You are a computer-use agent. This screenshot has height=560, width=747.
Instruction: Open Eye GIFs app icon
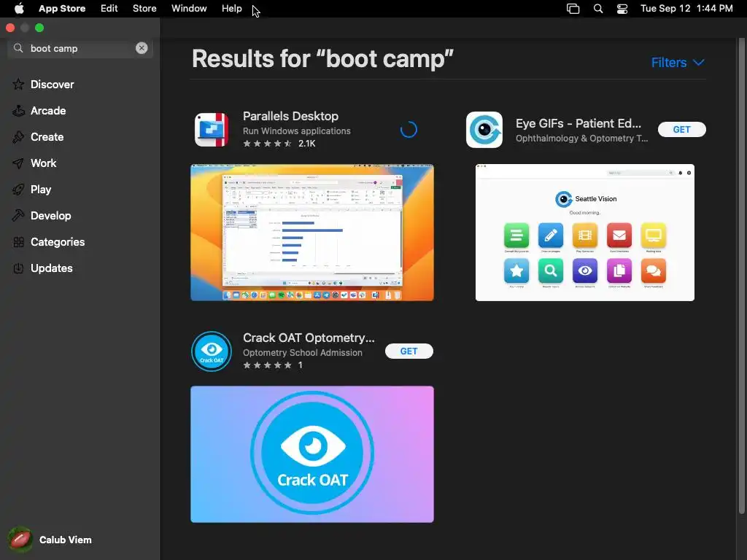coord(484,130)
